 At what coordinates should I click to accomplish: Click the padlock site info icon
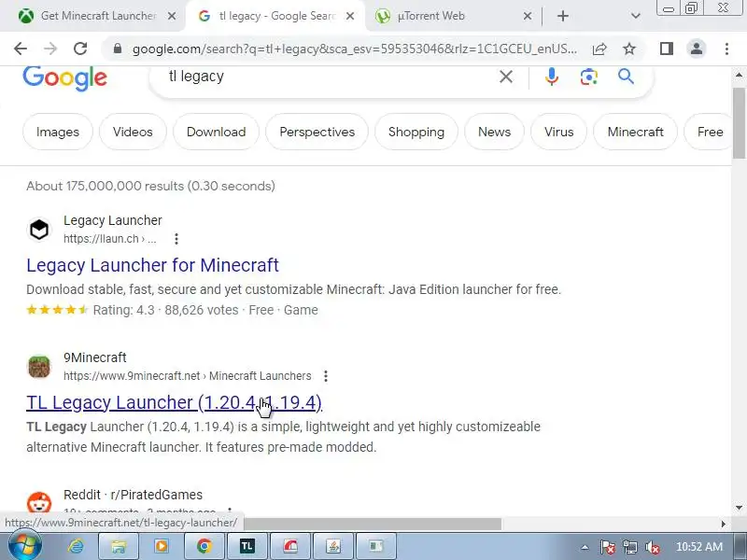click(118, 49)
